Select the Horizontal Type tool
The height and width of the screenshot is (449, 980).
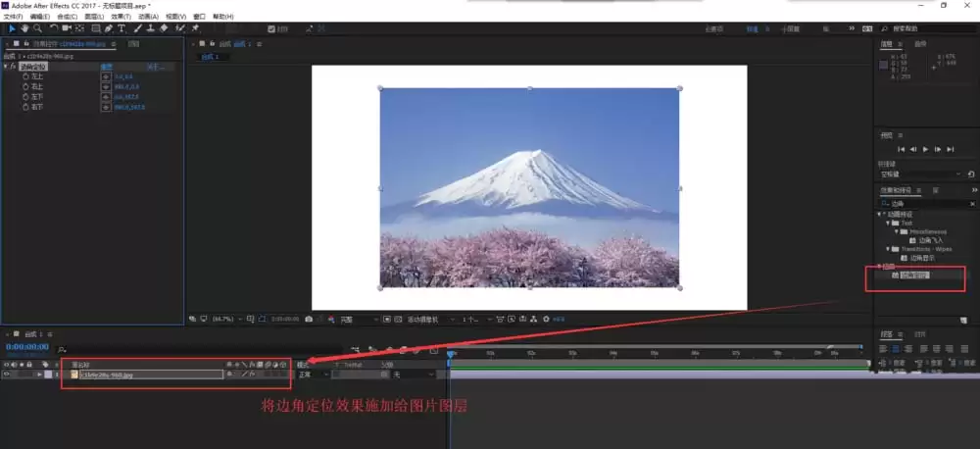[122, 28]
